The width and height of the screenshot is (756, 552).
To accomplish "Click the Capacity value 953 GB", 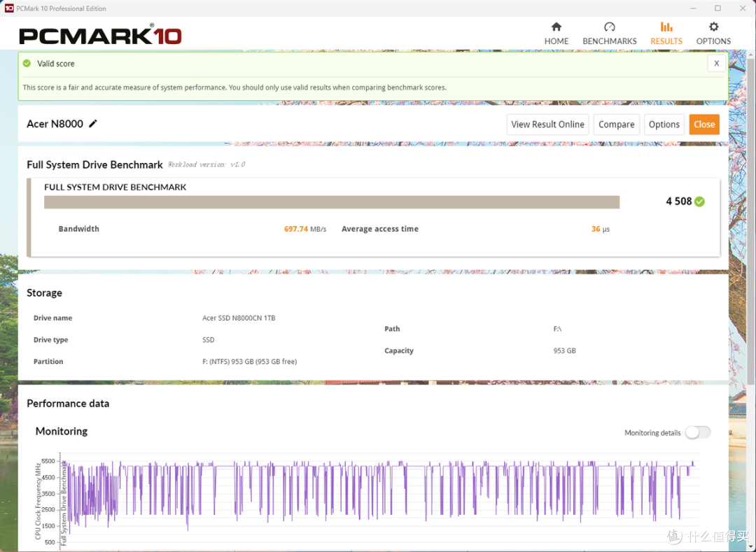I will coord(565,351).
